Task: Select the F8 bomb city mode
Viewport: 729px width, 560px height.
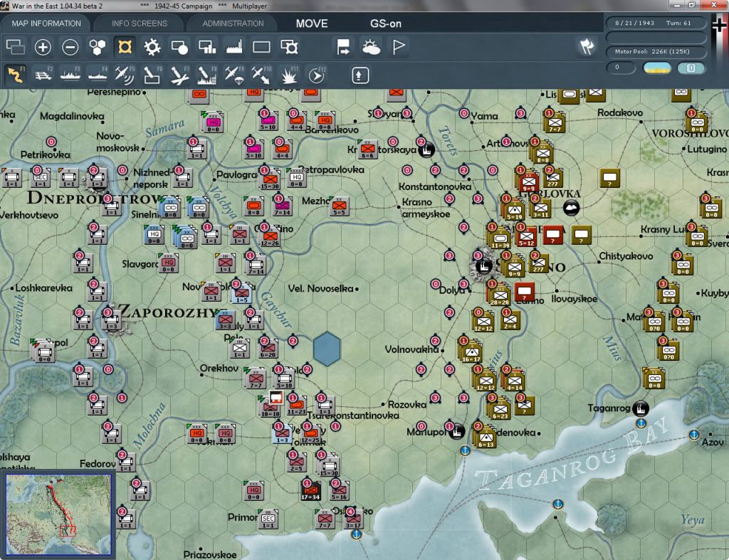Action: point(206,75)
